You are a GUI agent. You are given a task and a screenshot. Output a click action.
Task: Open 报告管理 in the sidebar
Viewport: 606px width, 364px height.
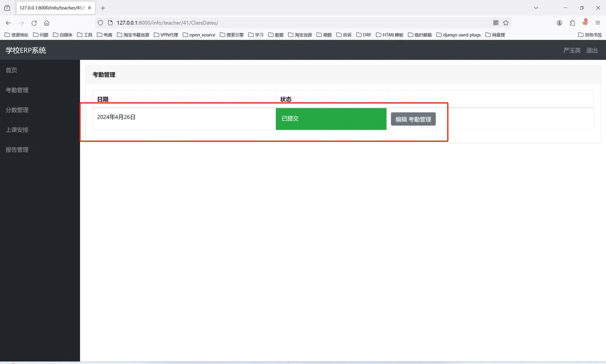click(x=17, y=150)
